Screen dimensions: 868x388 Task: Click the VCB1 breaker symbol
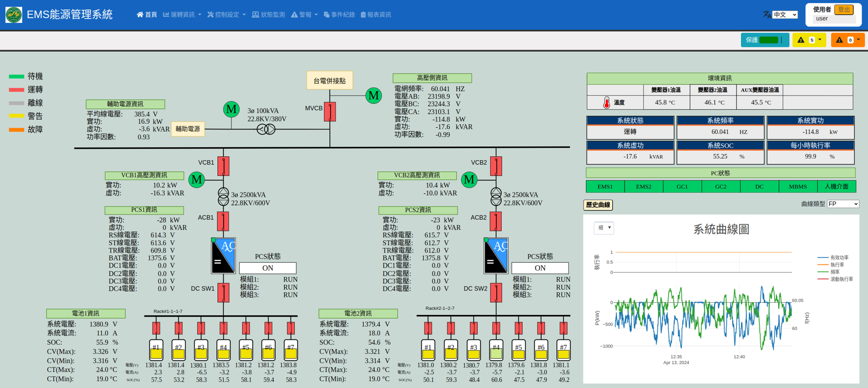coord(223,166)
